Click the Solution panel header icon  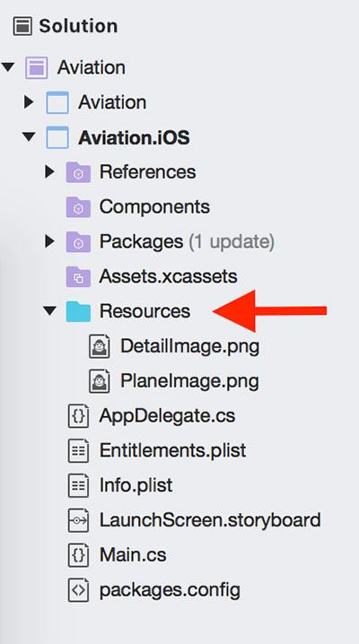(x=22, y=27)
